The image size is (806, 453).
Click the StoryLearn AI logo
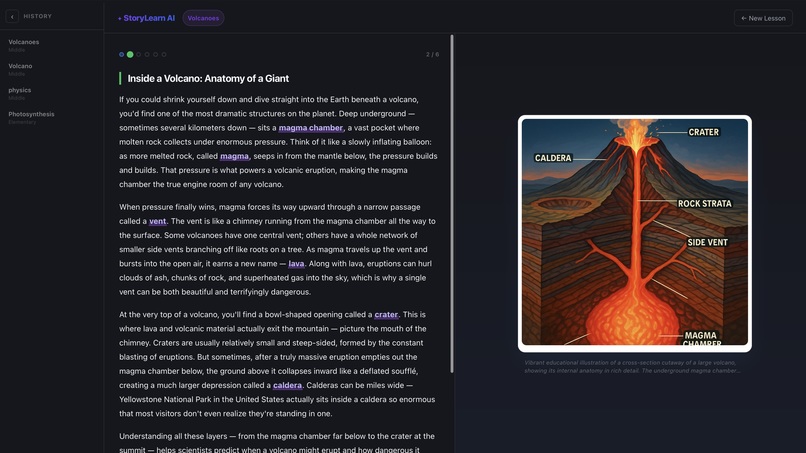coord(146,18)
